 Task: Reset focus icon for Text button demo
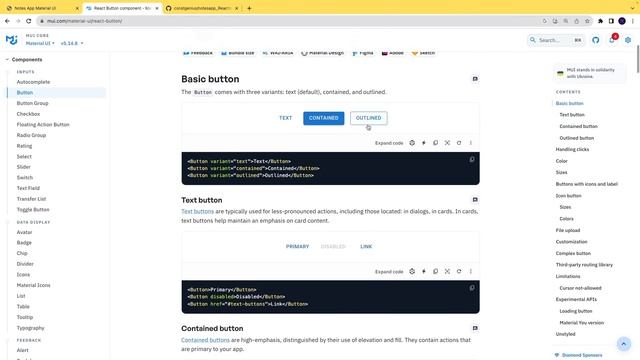coord(447,271)
